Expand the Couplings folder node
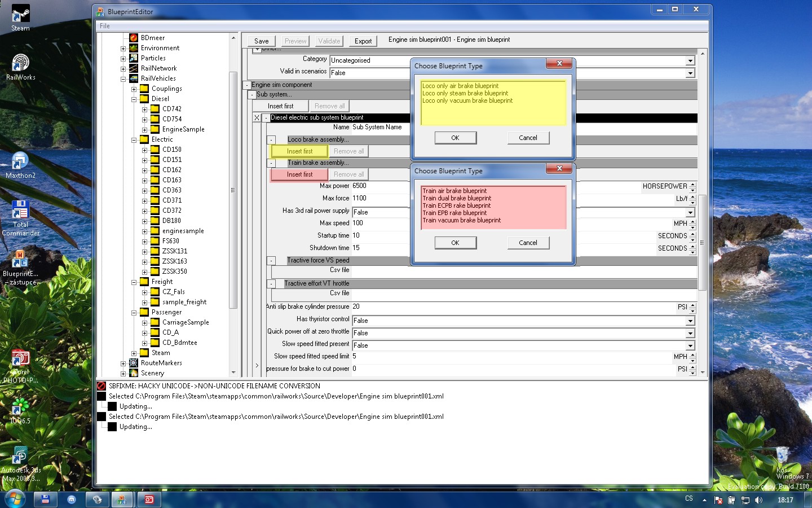This screenshot has width=812, height=508. tap(134, 89)
